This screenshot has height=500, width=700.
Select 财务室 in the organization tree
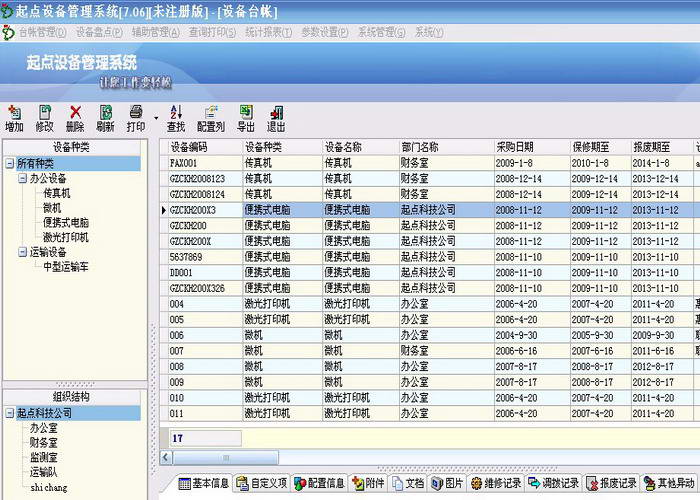[x=44, y=443]
